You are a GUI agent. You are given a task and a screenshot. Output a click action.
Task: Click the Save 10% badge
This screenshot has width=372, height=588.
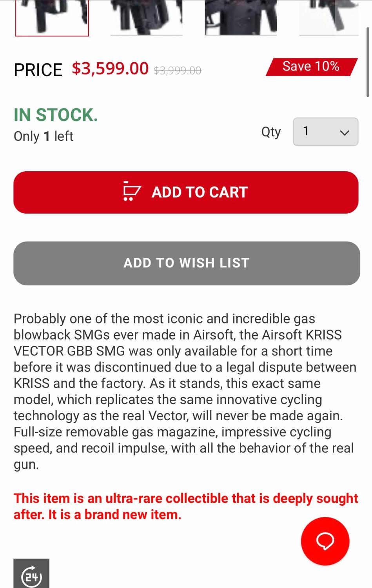click(x=311, y=67)
